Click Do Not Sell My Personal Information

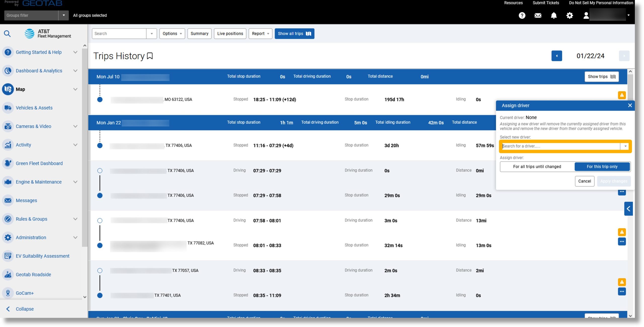click(x=601, y=3)
